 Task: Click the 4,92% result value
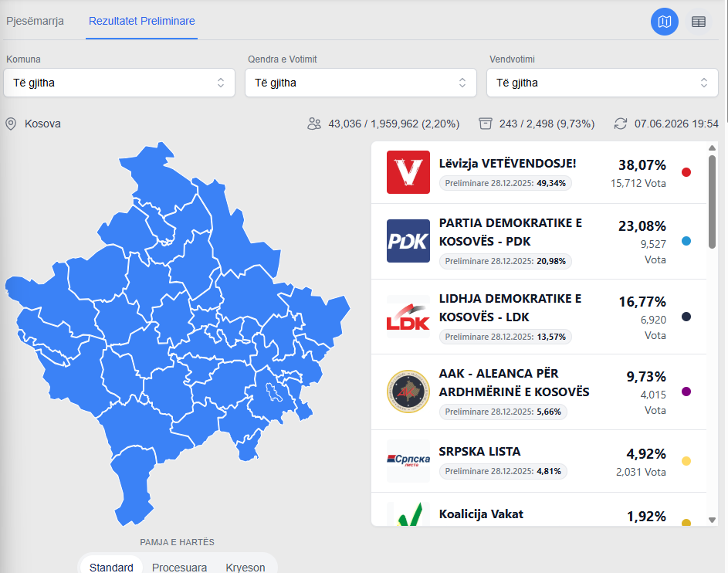tap(646, 453)
